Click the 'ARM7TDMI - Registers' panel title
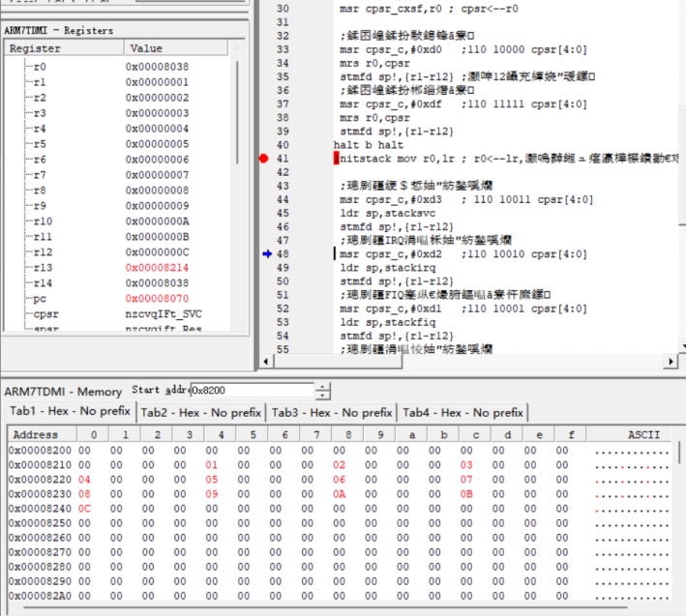The image size is (686, 616). coord(59,30)
